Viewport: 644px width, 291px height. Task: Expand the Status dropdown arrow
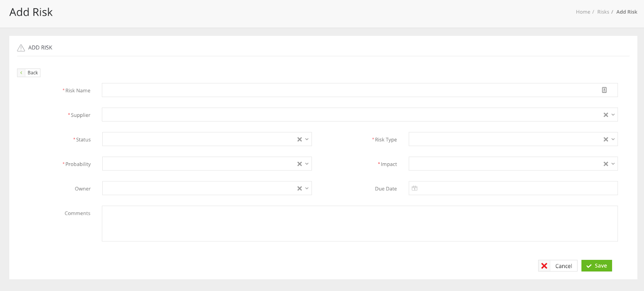[x=307, y=139]
